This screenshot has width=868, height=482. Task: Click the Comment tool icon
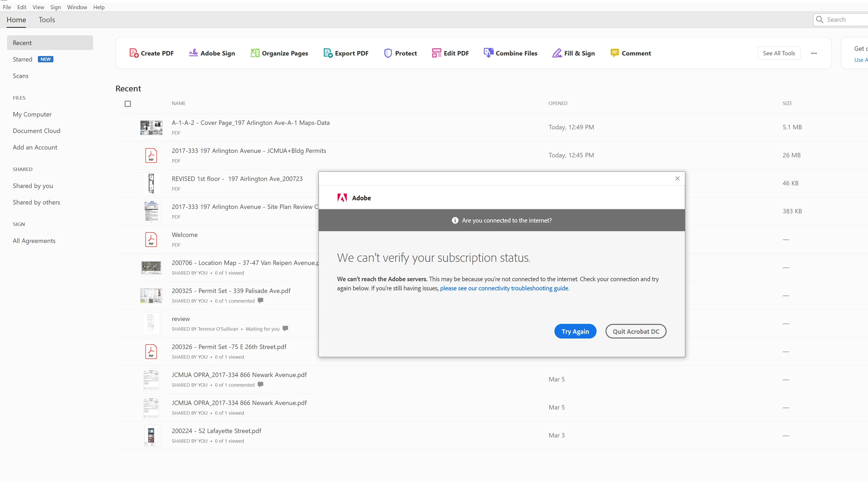(614, 53)
